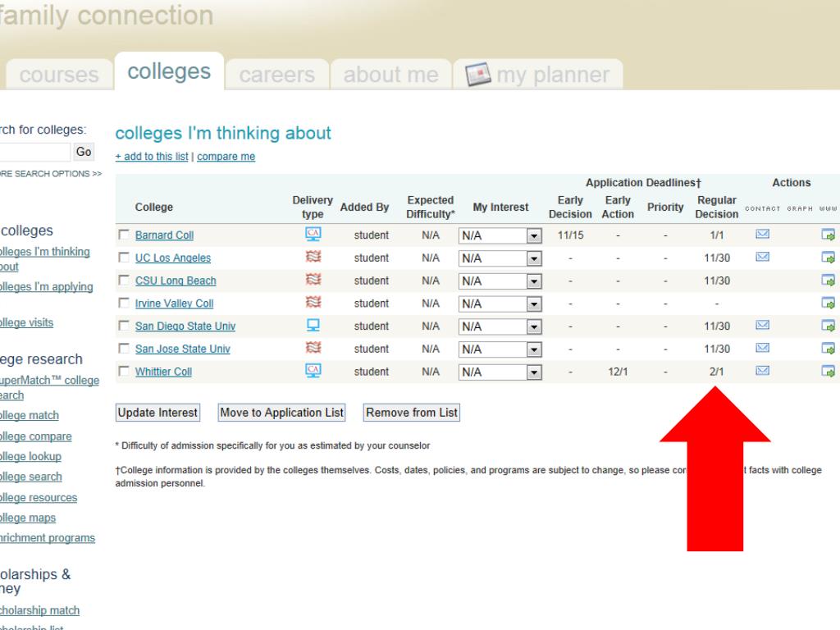Image resolution: width=840 pixels, height=630 pixels.
Task: Open My Interest dropdown for CSU Long Beach
Action: point(500,281)
